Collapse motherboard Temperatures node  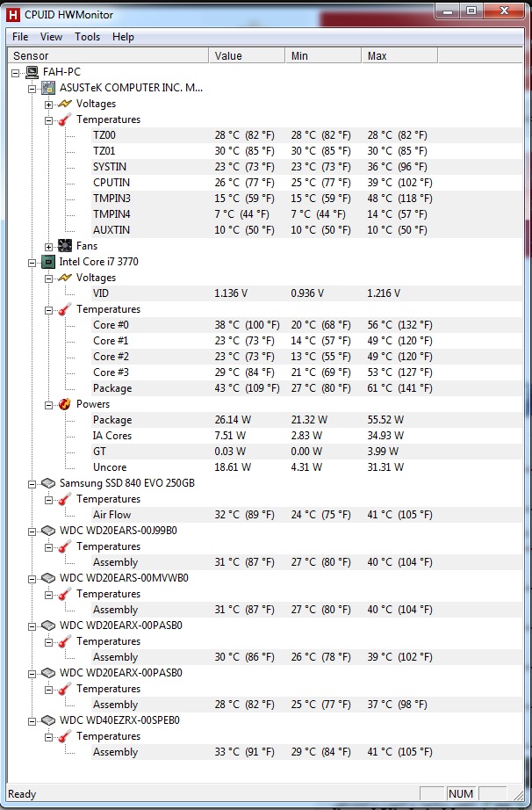pos(48,119)
